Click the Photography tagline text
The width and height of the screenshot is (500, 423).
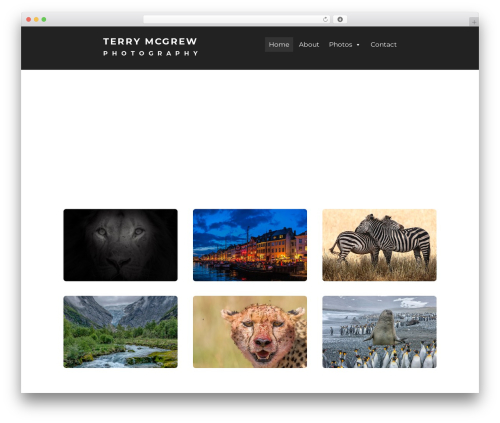151,53
